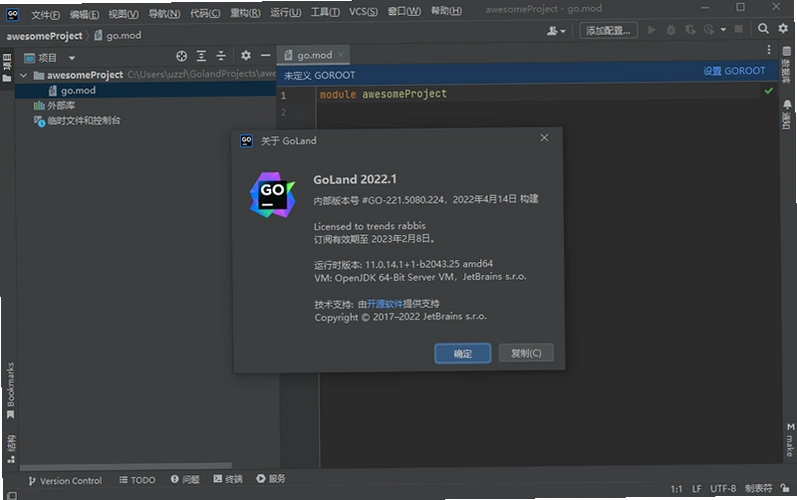This screenshot has height=500, width=797.
Task: Click go.mod breadcrumb in navigation bar
Action: 118,36
